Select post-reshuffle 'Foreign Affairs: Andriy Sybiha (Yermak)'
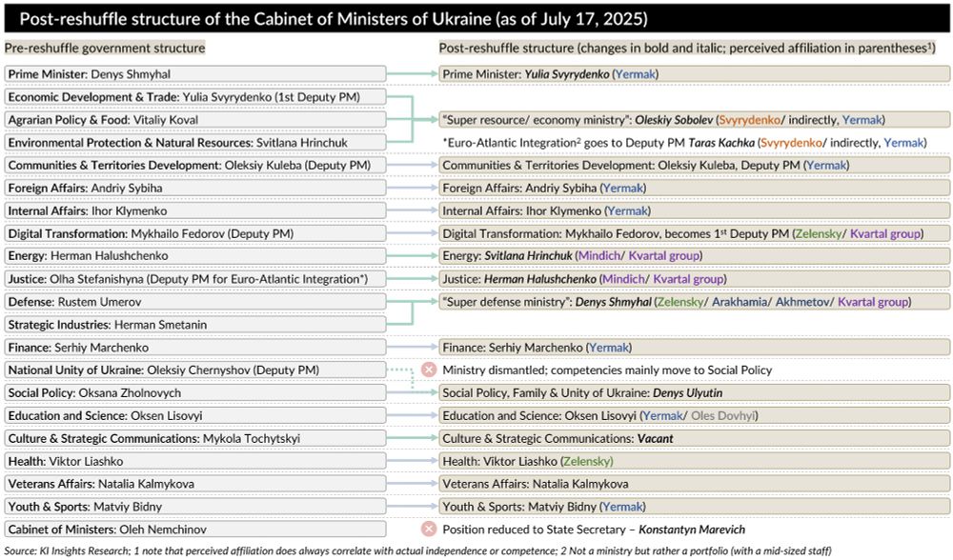This screenshot has width=953, height=560. (694, 189)
